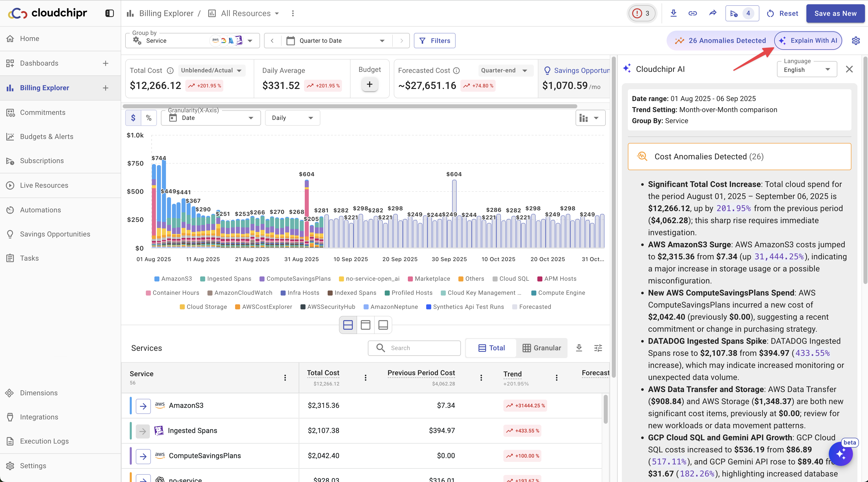Open Commitments in sidebar
The width and height of the screenshot is (868, 482).
point(60,113)
